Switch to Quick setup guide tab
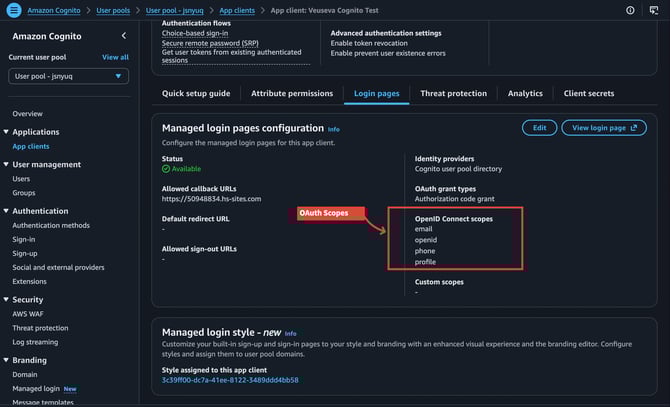Screen dimensions: 670x407 196,94
